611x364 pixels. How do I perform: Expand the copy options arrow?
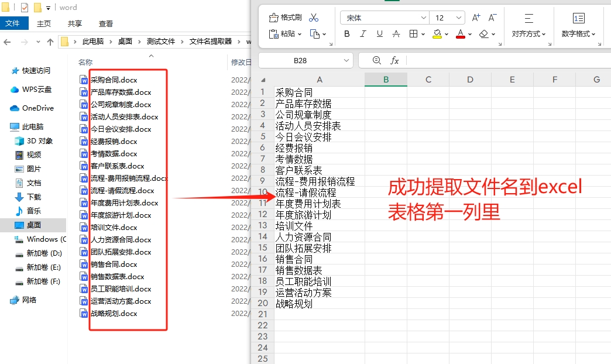point(324,35)
